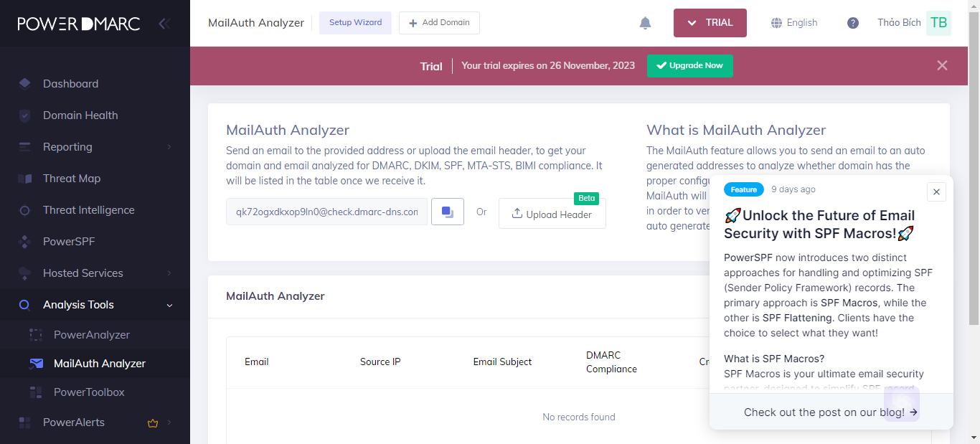Click the DMARC Compliance column header
The image size is (980, 444).
pos(611,362)
